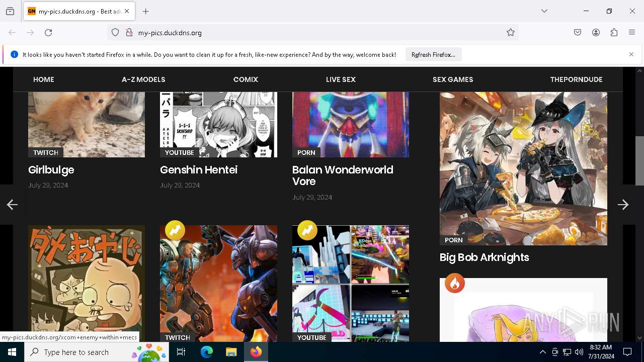Bookmark this page with star
Screen dimensions: 644x362
click(x=511, y=33)
